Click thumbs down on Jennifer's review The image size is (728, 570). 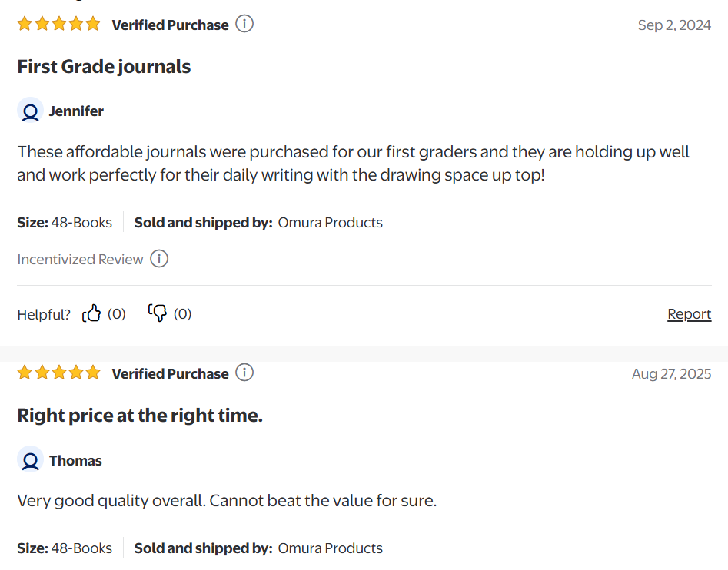click(x=158, y=313)
